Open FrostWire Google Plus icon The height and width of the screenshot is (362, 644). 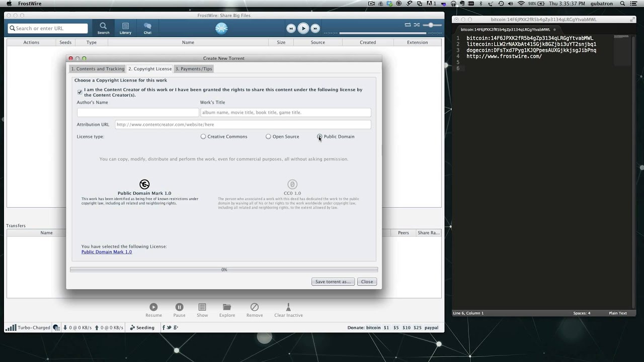tap(175, 327)
